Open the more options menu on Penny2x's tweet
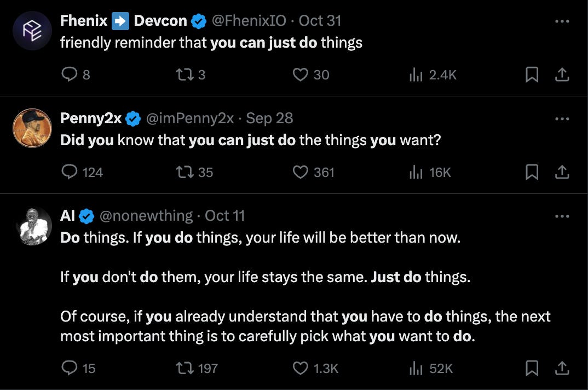The height and width of the screenshot is (390, 588). click(x=562, y=118)
